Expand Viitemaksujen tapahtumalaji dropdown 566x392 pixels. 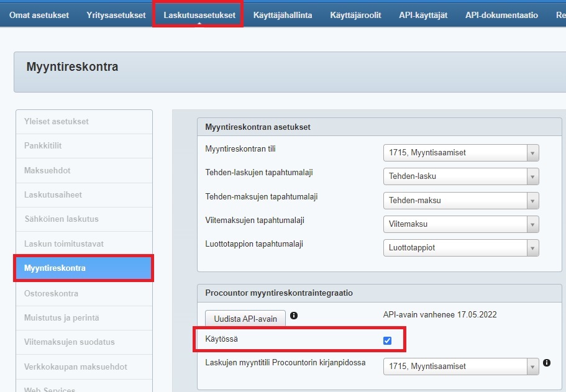click(460, 224)
